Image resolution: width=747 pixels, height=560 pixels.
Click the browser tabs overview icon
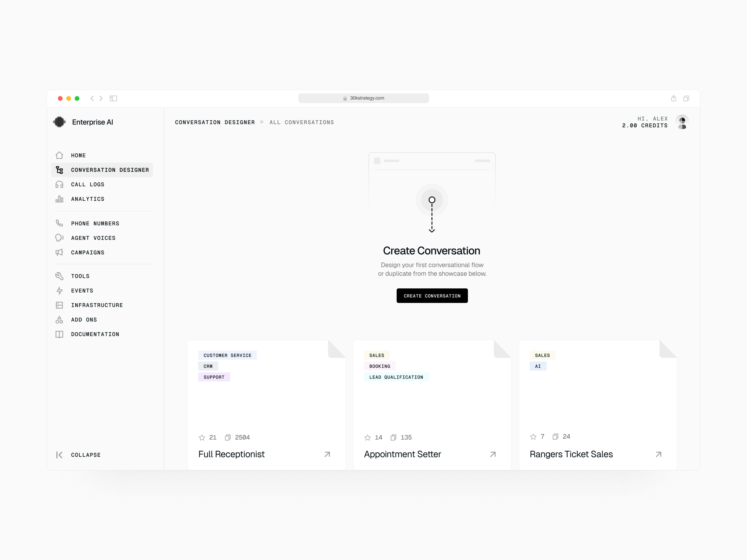click(x=686, y=98)
